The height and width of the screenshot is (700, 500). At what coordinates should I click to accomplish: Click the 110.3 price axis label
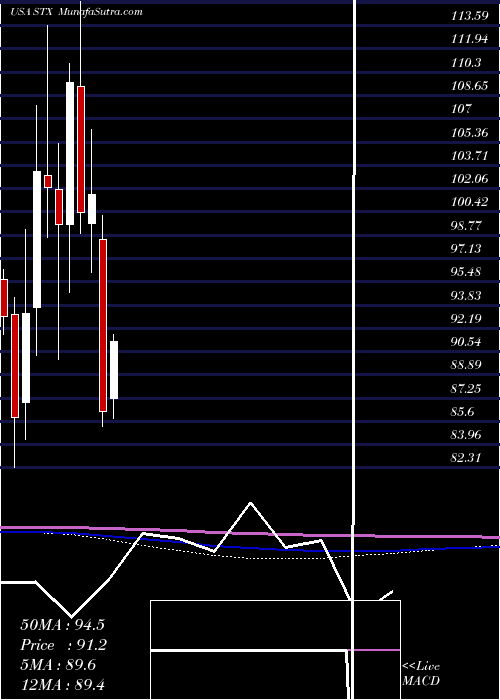[467, 63]
